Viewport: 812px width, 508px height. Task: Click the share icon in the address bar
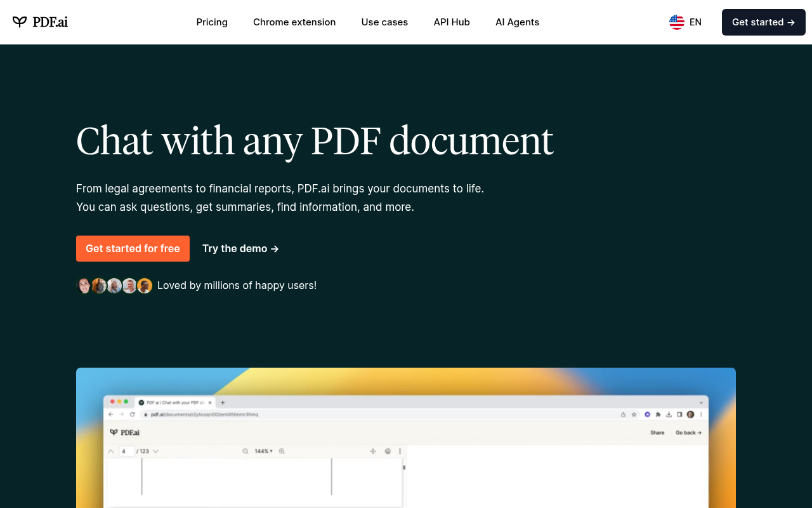pos(623,414)
